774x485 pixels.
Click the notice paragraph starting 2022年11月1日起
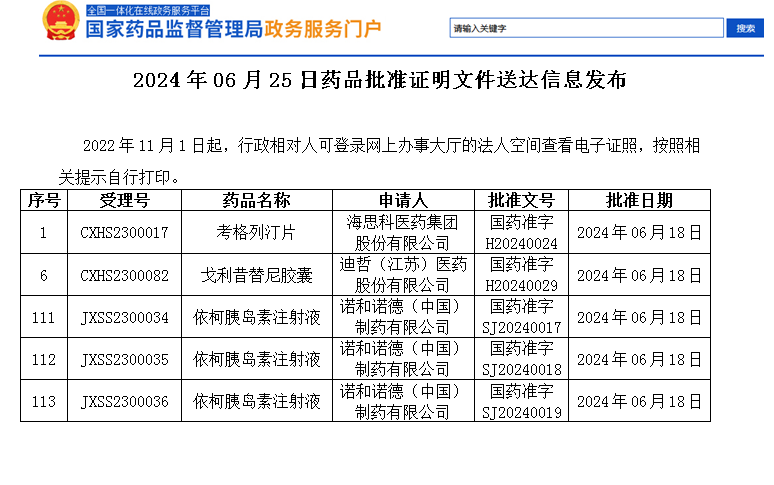[379, 161]
